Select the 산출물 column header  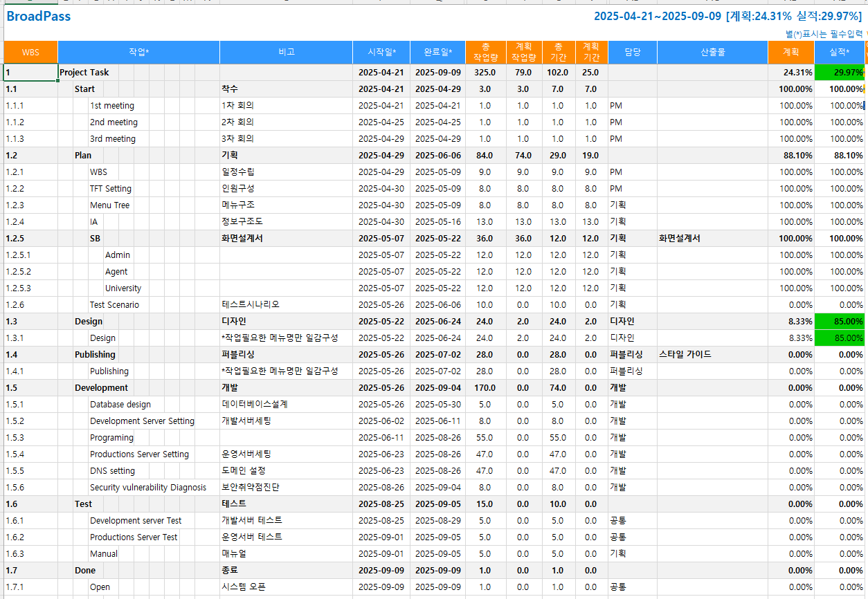(x=712, y=52)
